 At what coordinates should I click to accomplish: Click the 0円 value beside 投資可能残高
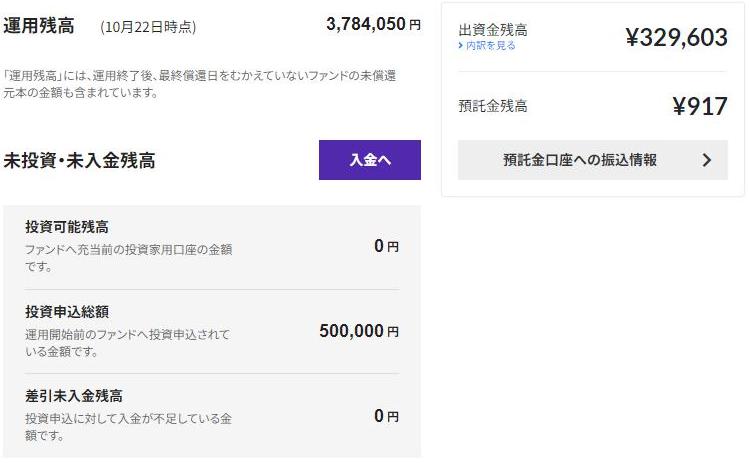pyautogui.click(x=385, y=246)
